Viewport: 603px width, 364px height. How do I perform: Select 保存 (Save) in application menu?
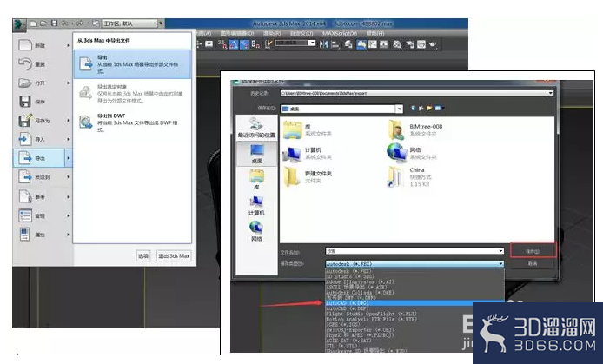click(x=42, y=102)
